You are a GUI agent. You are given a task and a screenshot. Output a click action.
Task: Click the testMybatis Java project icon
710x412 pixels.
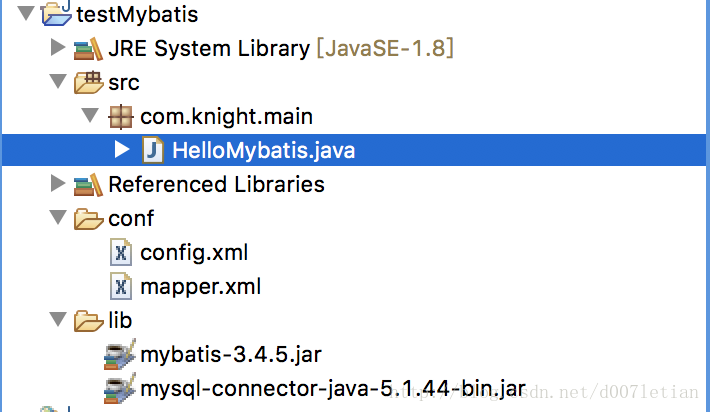click(56, 13)
